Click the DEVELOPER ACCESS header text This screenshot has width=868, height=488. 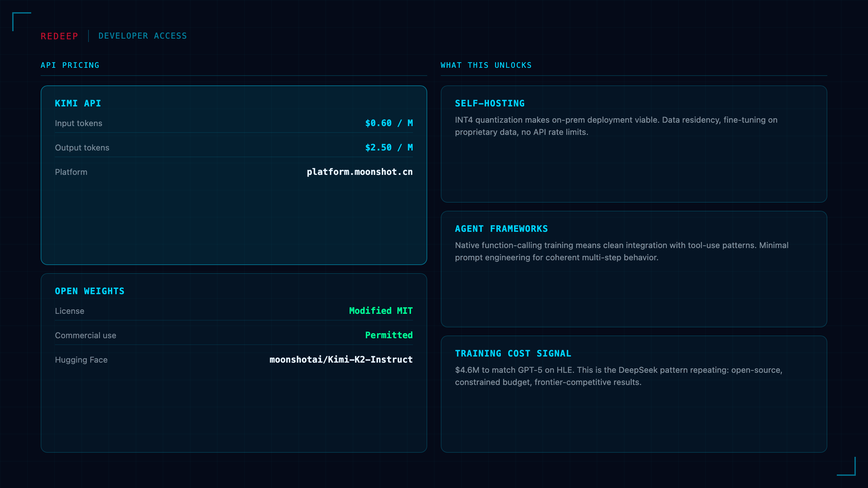coord(142,36)
